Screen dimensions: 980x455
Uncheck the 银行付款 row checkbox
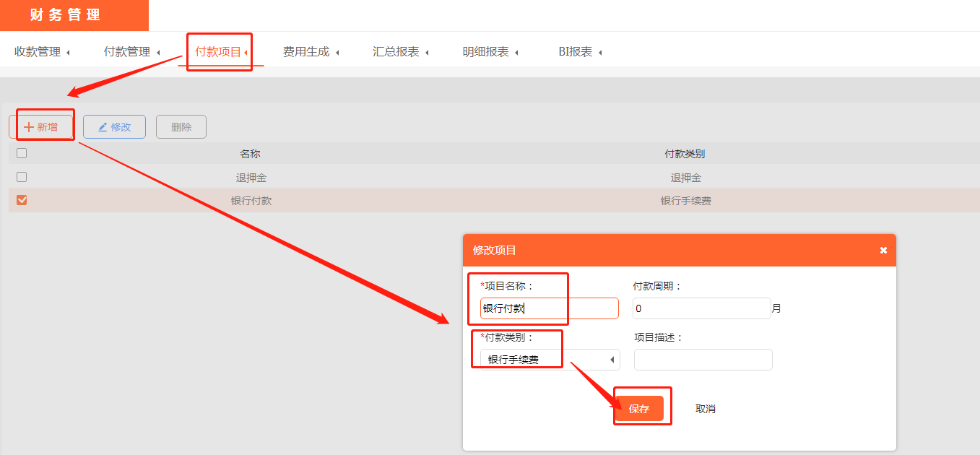pyautogui.click(x=22, y=200)
